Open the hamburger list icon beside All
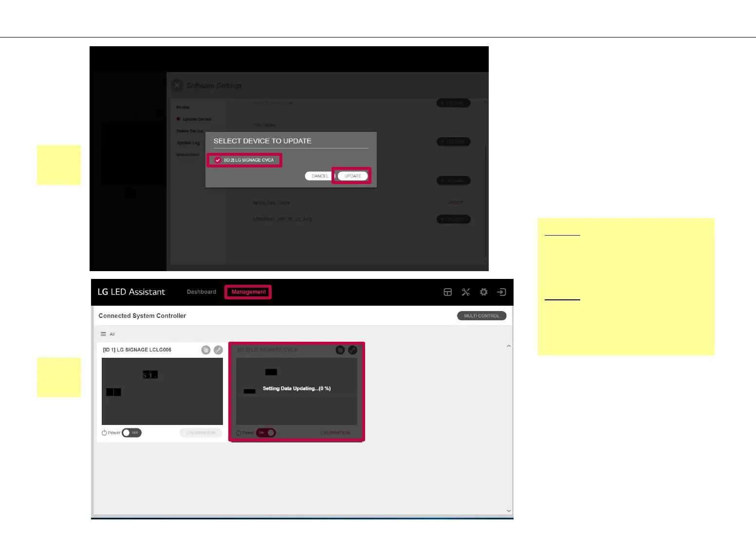 coord(103,334)
